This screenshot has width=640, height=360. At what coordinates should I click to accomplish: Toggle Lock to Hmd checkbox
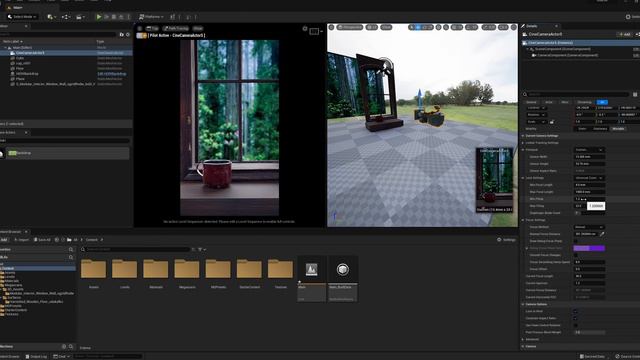576,311
